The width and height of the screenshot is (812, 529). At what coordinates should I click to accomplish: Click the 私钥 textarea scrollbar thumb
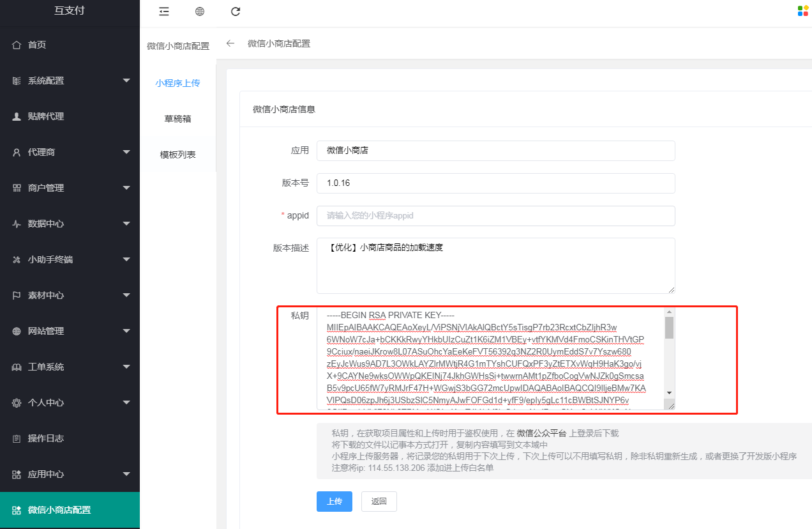(x=669, y=327)
